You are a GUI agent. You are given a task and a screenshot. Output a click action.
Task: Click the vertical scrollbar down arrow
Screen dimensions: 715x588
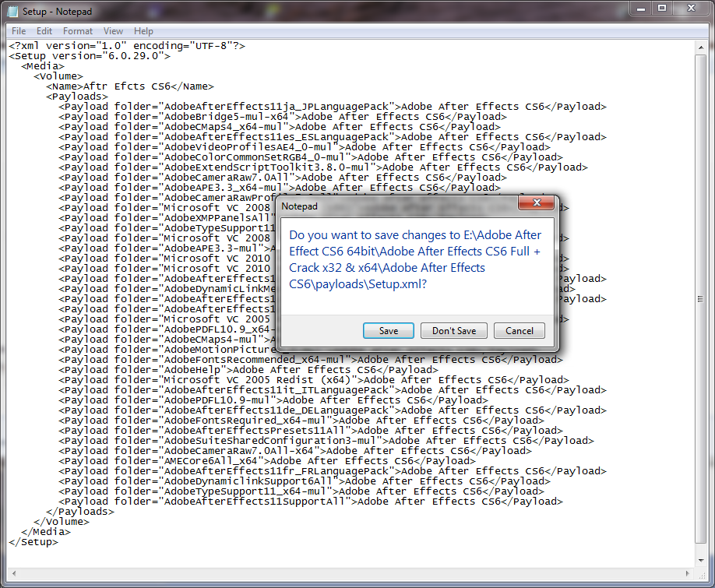point(701,560)
